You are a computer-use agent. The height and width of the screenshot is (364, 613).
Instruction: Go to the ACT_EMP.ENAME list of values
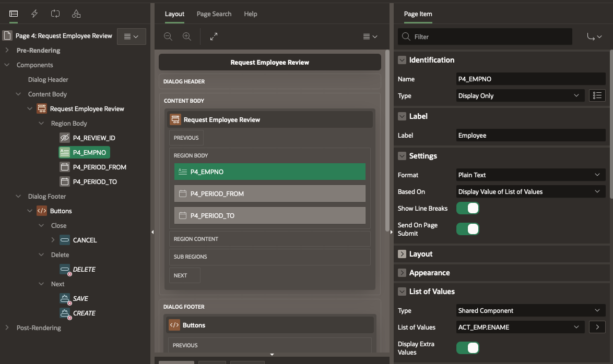597,327
